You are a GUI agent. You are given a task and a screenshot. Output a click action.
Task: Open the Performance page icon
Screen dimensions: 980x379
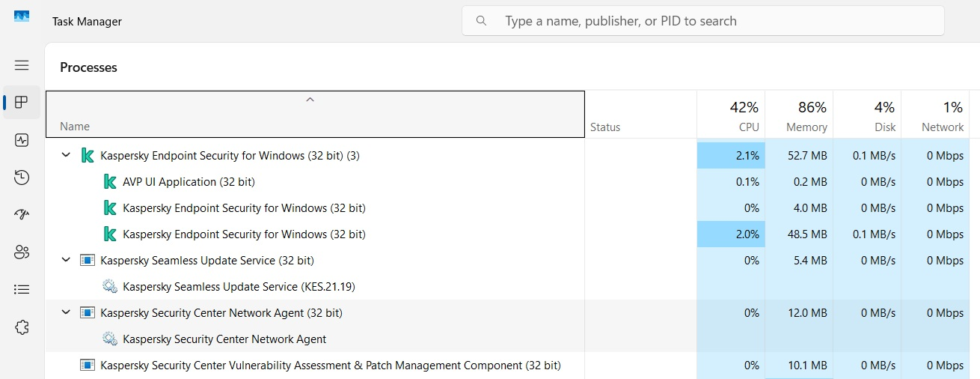tap(22, 140)
